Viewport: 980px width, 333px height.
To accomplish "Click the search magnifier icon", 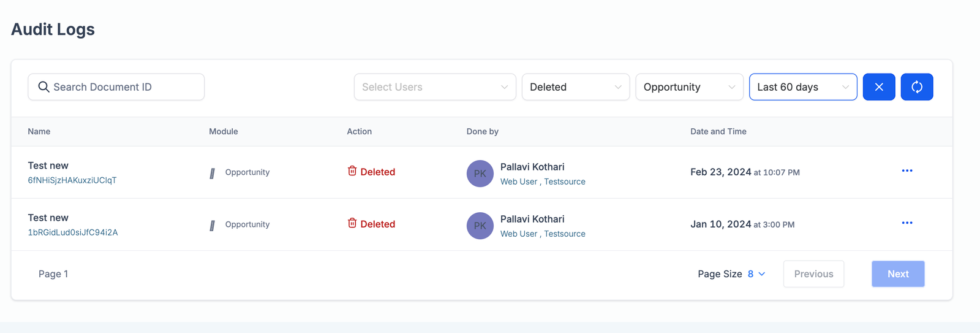I will (x=43, y=87).
